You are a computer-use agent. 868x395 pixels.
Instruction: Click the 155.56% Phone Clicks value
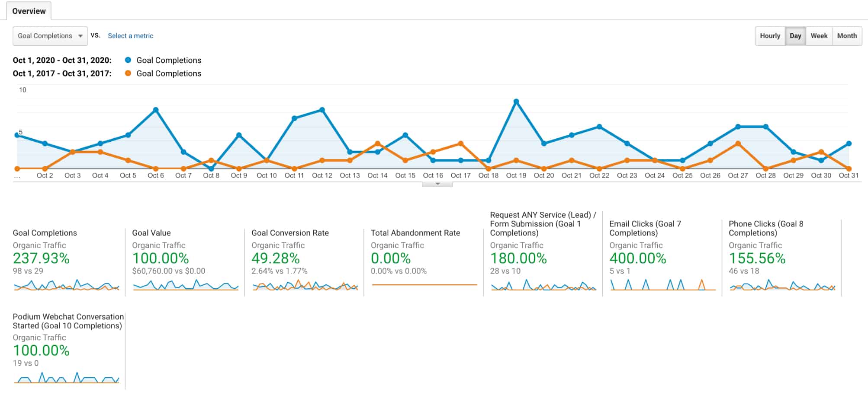click(757, 258)
